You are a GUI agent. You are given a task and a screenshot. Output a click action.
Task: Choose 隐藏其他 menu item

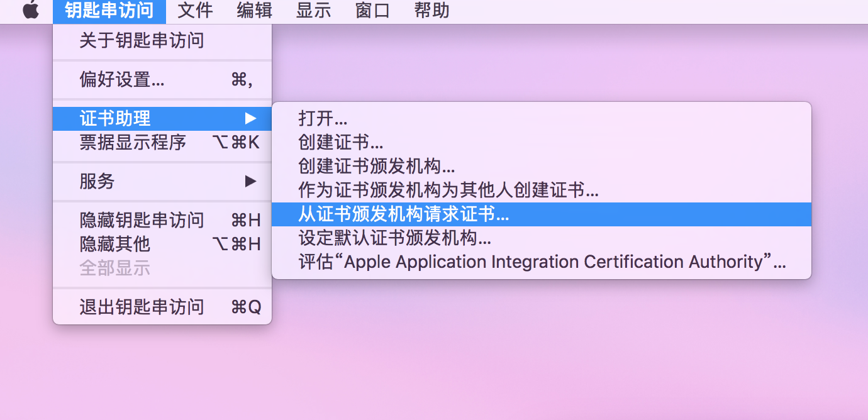point(162,244)
